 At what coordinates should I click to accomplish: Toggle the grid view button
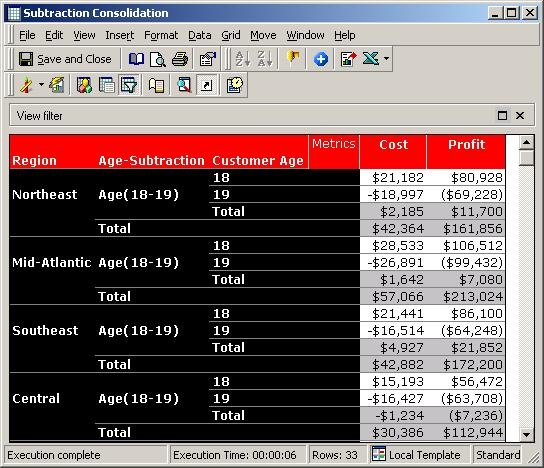(107, 85)
